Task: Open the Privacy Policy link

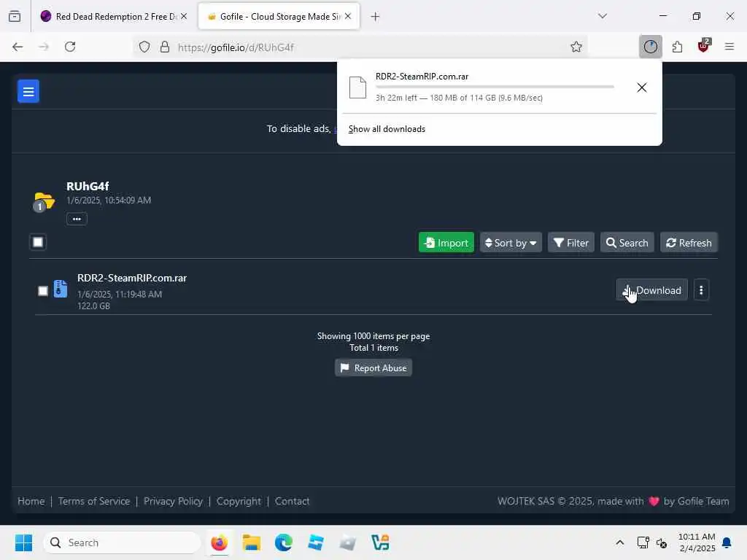Action: pyautogui.click(x=173, y=502)
